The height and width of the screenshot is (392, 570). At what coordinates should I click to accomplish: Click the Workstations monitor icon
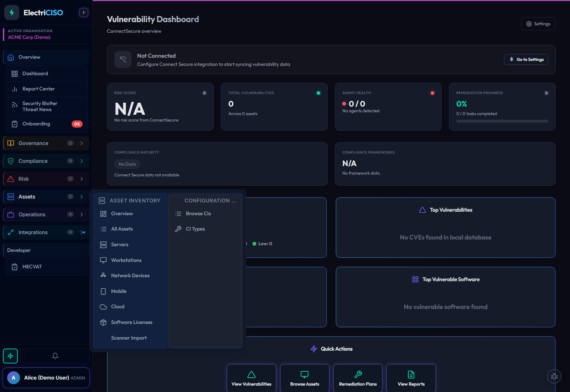(103, 260)
